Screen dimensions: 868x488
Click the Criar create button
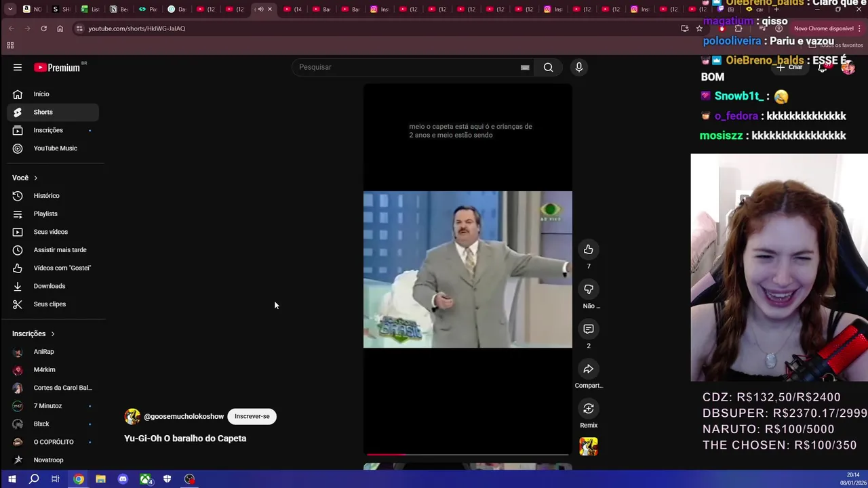[x=789, y=67]
